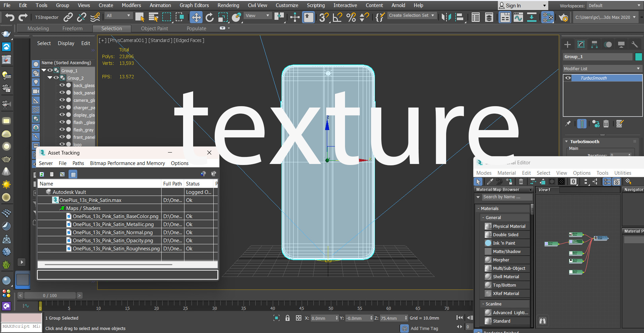This screenshot has width=644, height=333.
Task: Collapse the Group_1 tree node
Action: pyautogui.click(x=44, y=70)
